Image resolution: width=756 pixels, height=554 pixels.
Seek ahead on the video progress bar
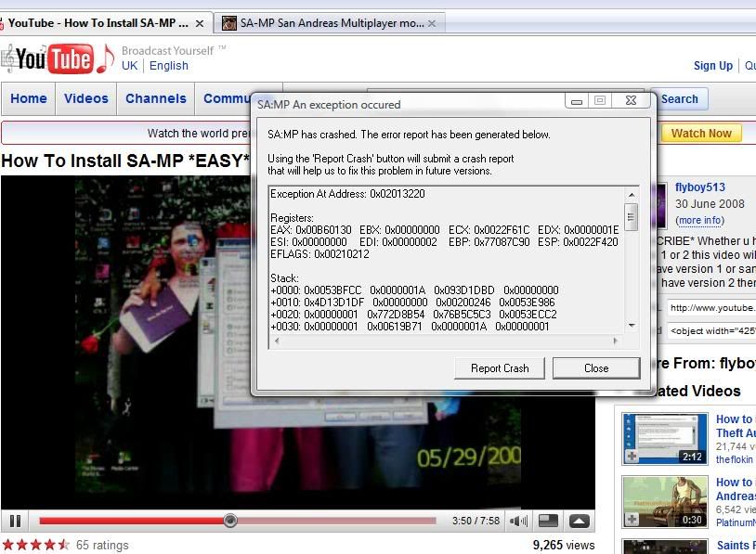coord(336,521)
